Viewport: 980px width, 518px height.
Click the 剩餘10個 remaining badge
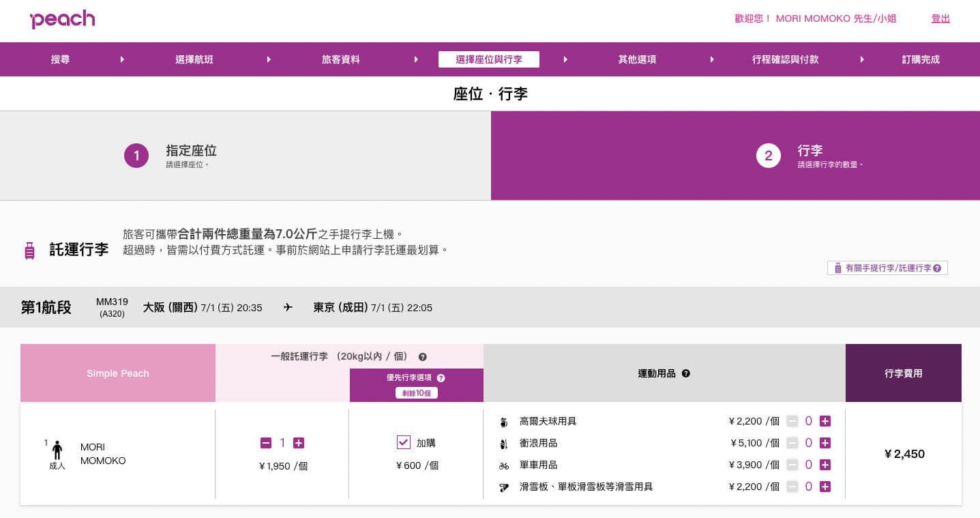(x=417, y=393)
